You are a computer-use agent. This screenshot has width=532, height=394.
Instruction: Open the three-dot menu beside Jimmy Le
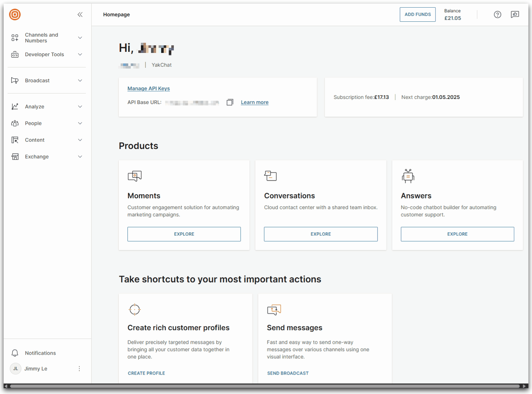pyautogui.click(x=79, y=369)
